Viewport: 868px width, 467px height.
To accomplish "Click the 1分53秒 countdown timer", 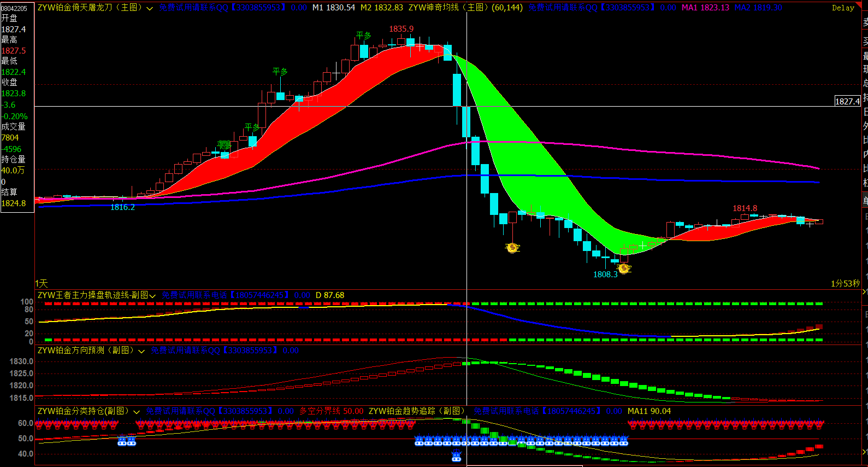I will tap(845, 283).
